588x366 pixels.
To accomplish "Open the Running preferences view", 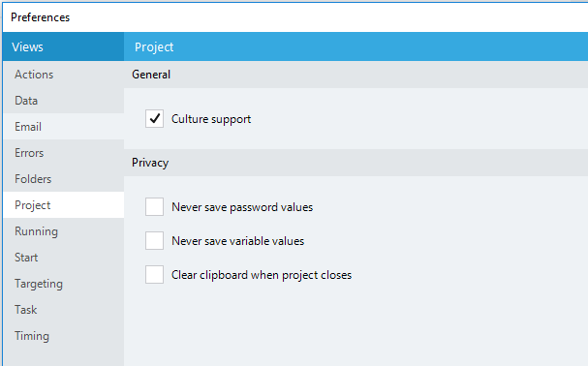I will pos(63,231).
